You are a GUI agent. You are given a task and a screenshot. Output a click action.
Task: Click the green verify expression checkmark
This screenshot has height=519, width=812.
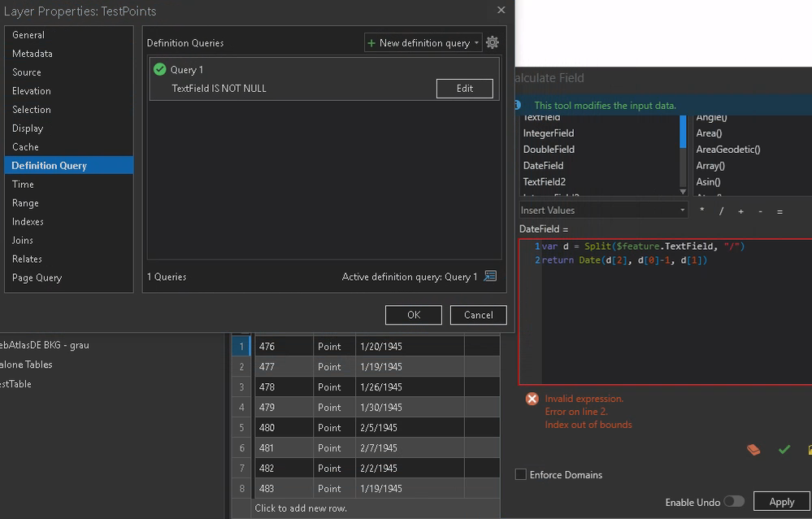point(784,450)
